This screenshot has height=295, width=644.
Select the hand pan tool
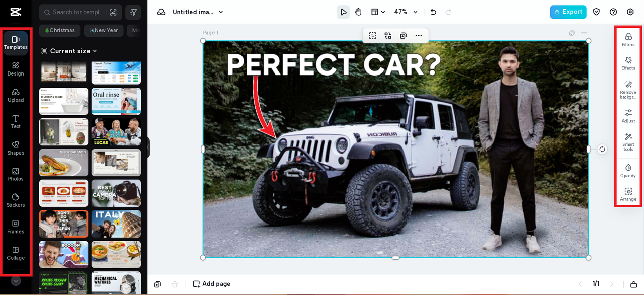tap(358, 12)
